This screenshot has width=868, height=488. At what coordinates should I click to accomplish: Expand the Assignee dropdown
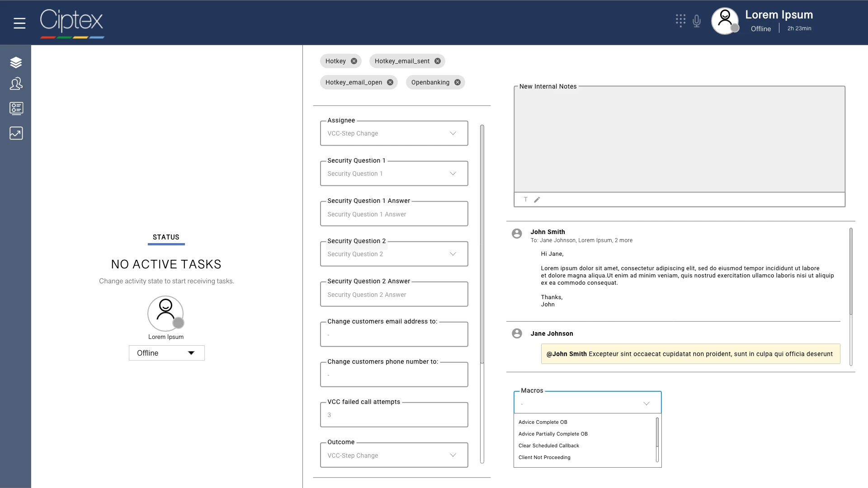pos(453,133)
